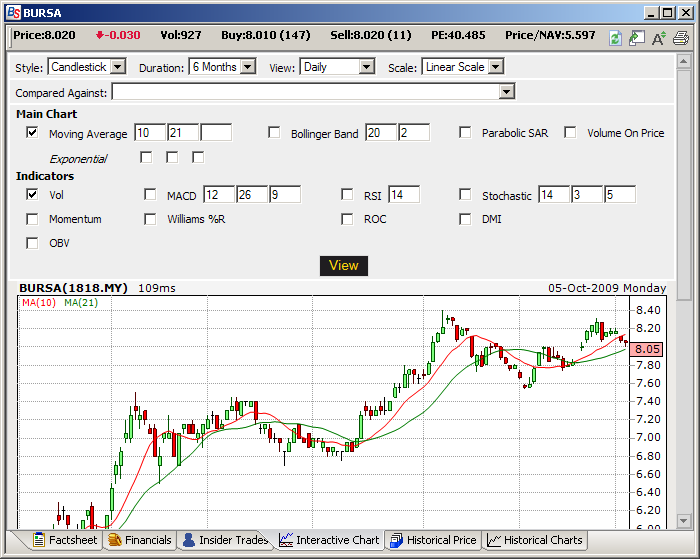Click the Financials coins icon
This screenshot has height=559, width=700.
115,540
